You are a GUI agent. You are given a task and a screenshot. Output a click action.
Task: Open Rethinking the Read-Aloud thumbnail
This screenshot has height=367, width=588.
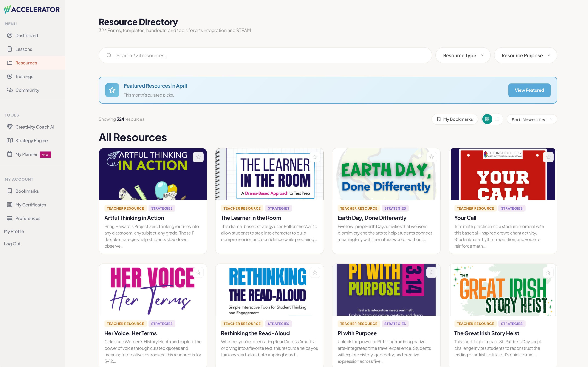[269, 290]
